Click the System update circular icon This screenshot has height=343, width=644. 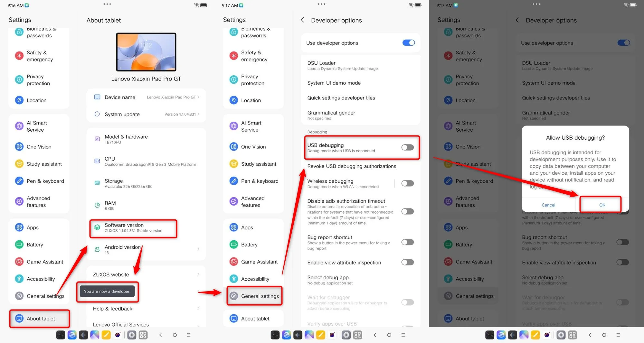click(x=97, y=114)
